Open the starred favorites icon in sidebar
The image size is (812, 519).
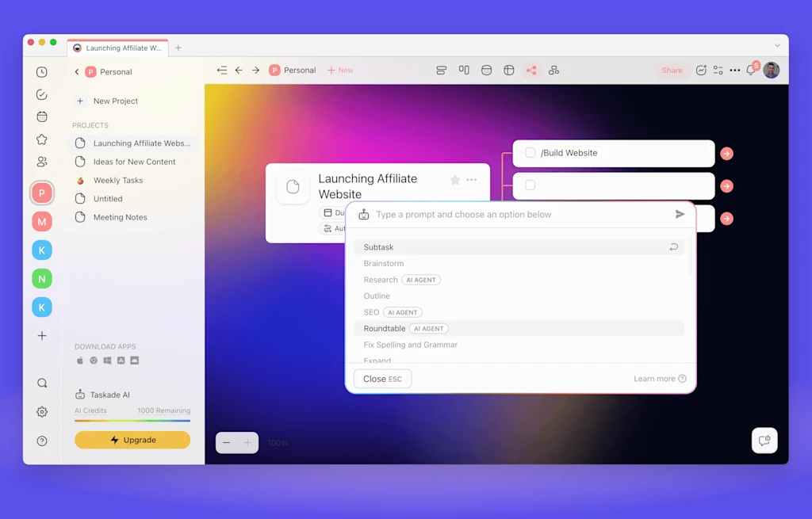point(42,139)
